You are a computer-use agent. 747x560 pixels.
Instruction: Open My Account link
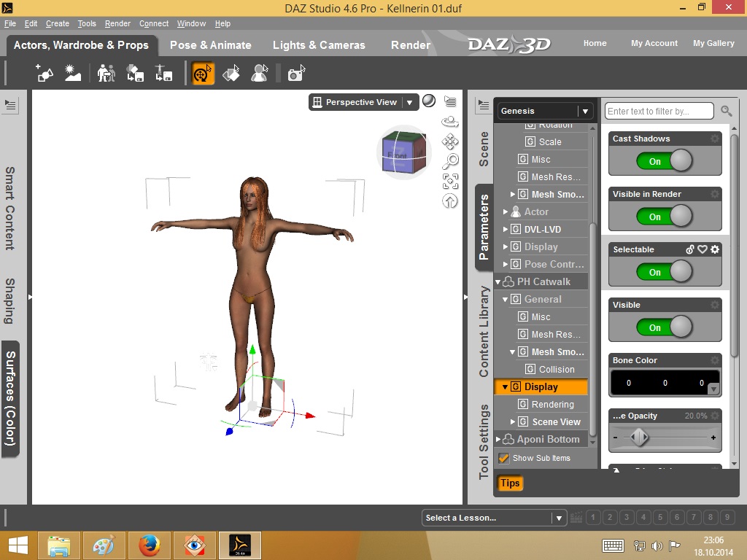tap(654, 43)
